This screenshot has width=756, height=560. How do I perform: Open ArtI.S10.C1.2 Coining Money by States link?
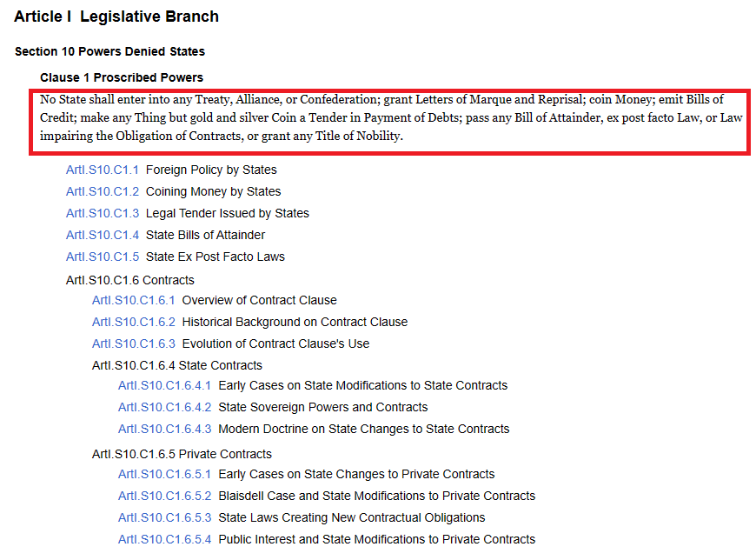(x=103, y=191)
